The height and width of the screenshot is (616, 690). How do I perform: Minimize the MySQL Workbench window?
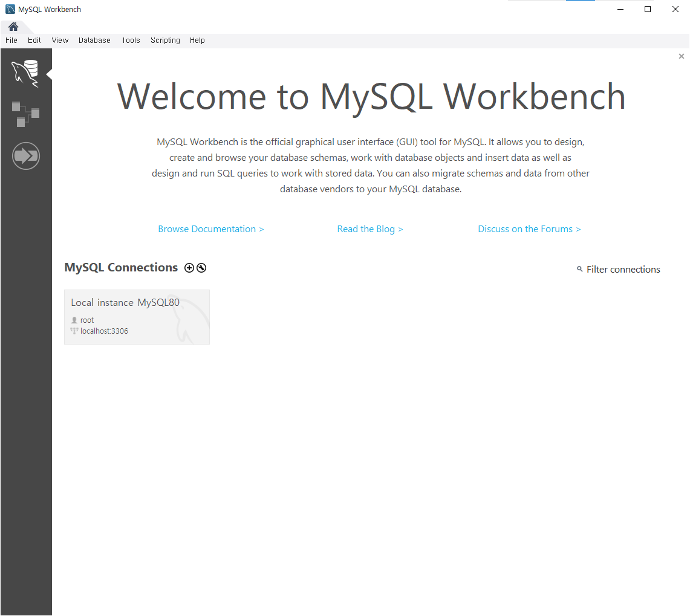click(620, 9)
